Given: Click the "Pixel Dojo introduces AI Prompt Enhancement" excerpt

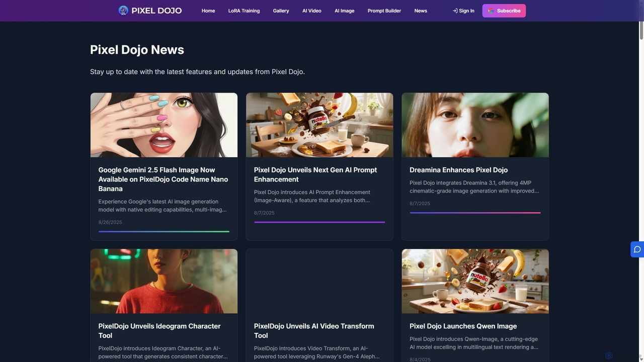Looking at the screenshot, I should pos(312,196).
